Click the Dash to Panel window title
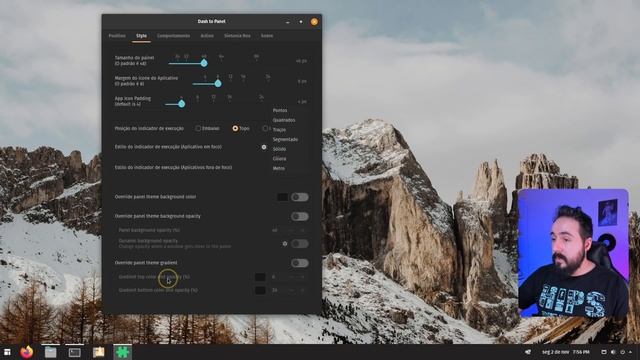Image resolution: width=640 pixels, height=360 pixels. (211, 21)
